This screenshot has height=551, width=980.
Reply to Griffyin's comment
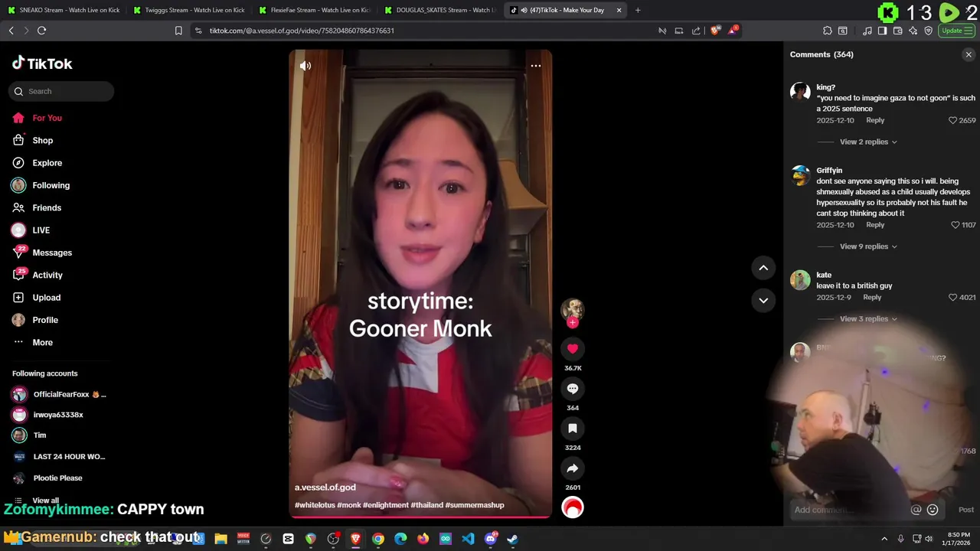tap(875, 225)
